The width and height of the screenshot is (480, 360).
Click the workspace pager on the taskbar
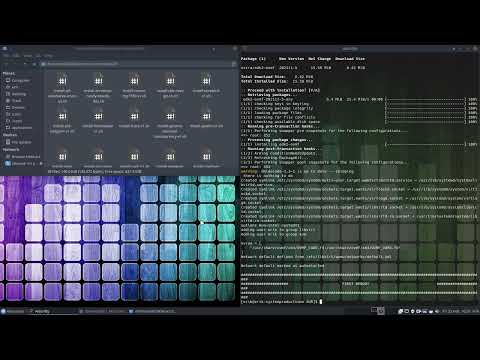tap(378, 311)
